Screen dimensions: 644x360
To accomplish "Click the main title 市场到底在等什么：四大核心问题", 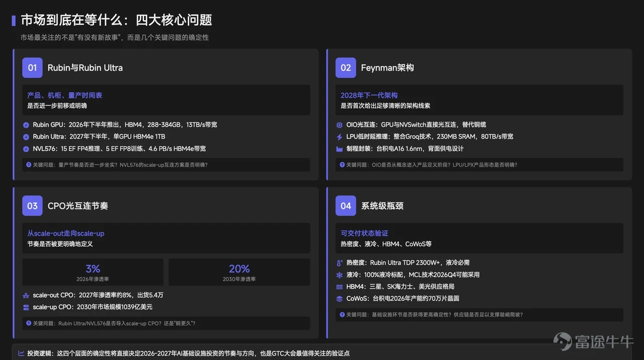I will [x=116, y=20].
